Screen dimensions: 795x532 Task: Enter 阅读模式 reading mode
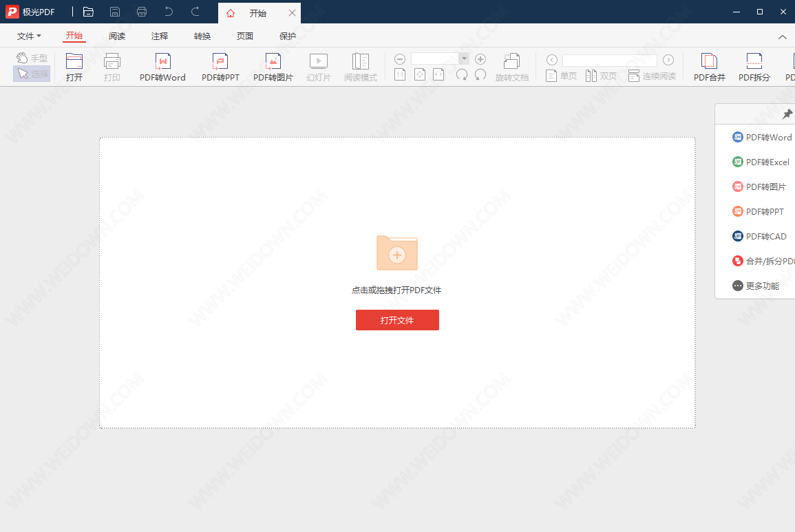coord(361,67)
